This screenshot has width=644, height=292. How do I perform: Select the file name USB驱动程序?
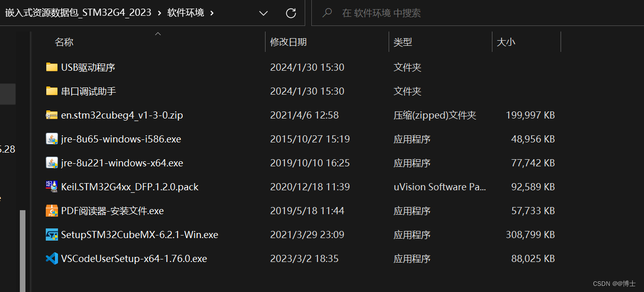88,67
